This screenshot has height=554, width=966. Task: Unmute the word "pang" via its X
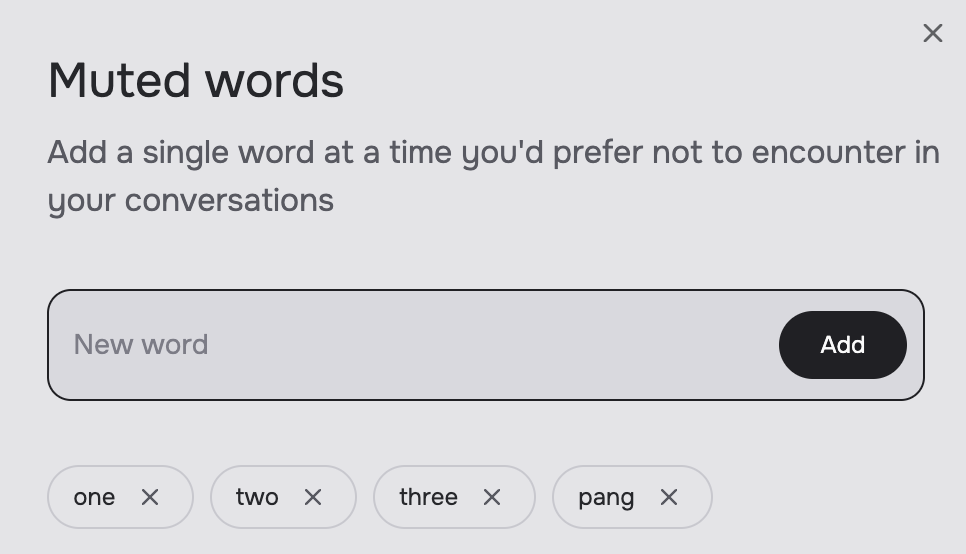(669, 497)
